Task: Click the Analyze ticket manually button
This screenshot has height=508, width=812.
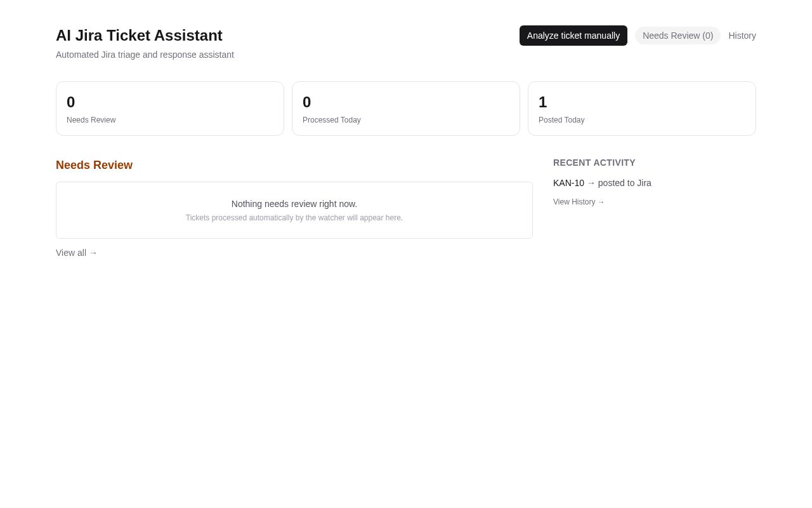Action: pyautogui.click(x=573, y=36)
